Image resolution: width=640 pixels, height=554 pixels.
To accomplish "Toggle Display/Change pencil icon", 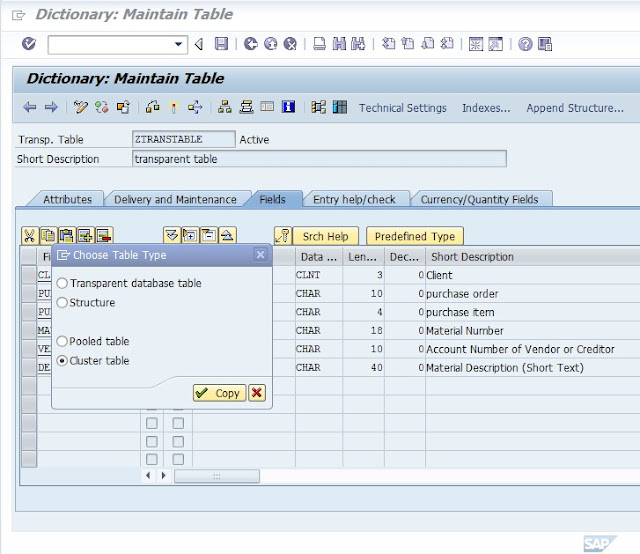I will point(80,107).
